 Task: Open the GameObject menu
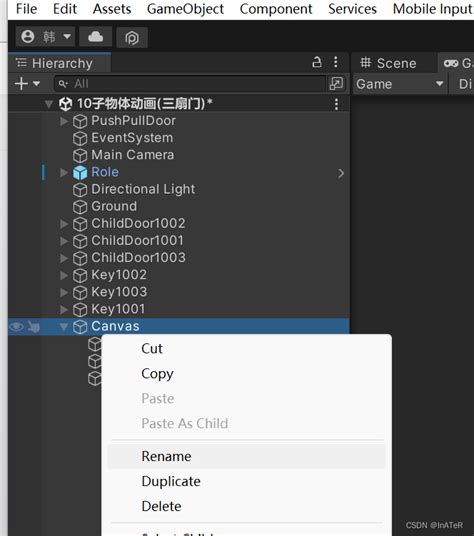coord(186,9)
